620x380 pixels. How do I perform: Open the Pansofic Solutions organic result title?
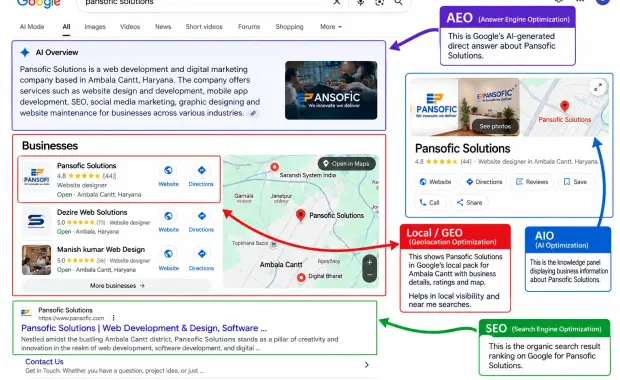[x=144, y=328]
